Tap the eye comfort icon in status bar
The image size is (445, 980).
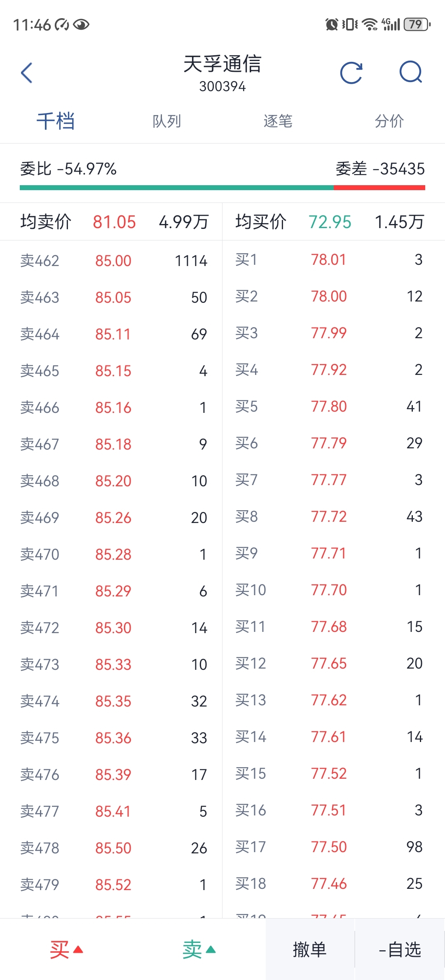click(81, 25)
